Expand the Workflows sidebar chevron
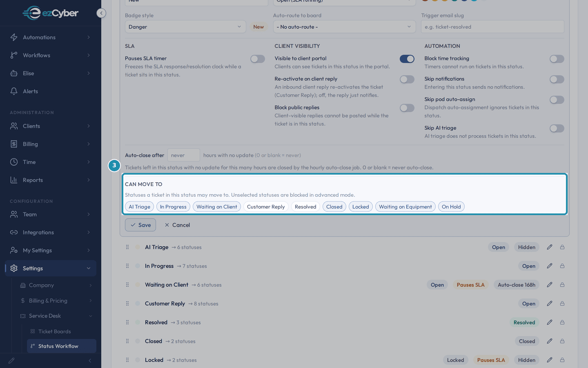Image resolution: width=588 pixels, height=368 pixels. tap(89, 55)
